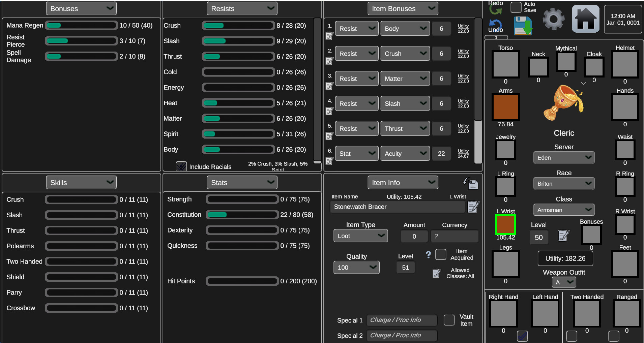Click the Utility: 182.26 button
Image resolution: width=644 pixels, height=343 pixels.
point(565,258)
